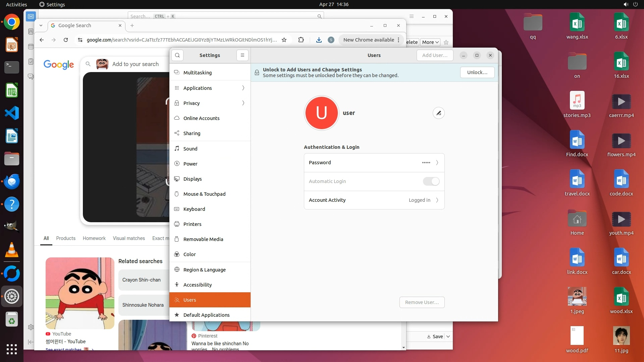Open the Chrome downloads icon

(x=319, y=40)
